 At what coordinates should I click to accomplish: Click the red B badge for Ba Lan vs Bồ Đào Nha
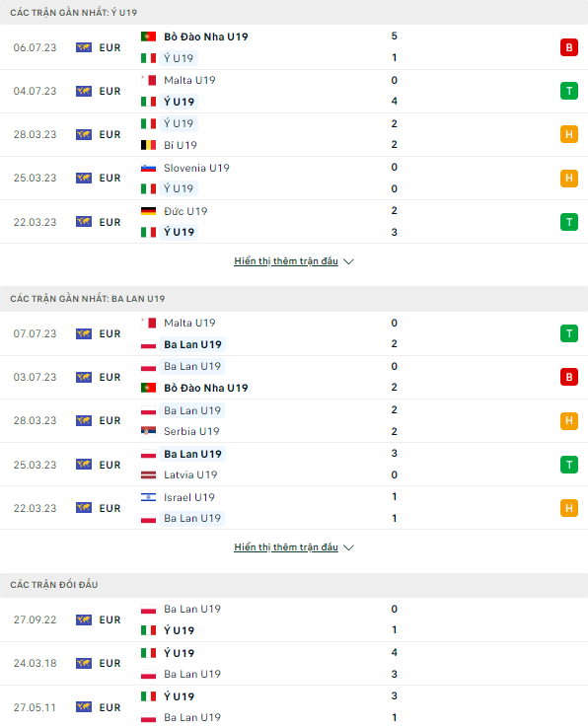568,377
